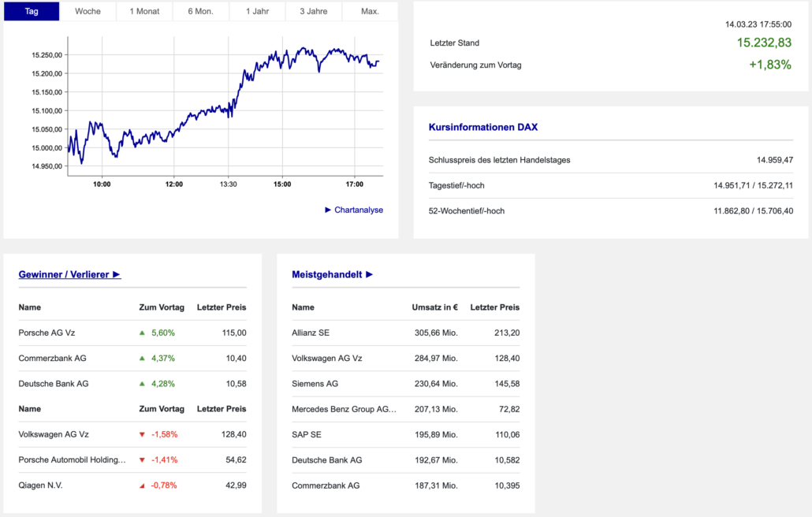Select Mercedes Benz Group AG… row name
This screenshot has width=812, height=517.
tap(344, 409)
